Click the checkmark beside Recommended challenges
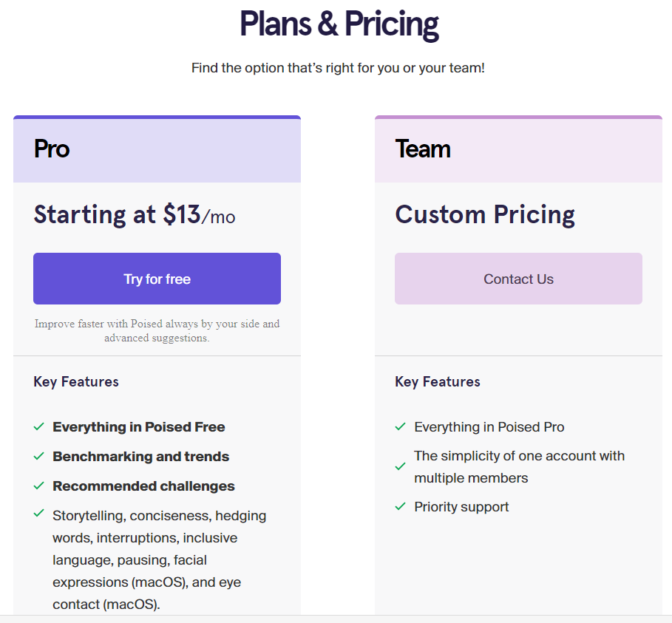 coord(39,486)
